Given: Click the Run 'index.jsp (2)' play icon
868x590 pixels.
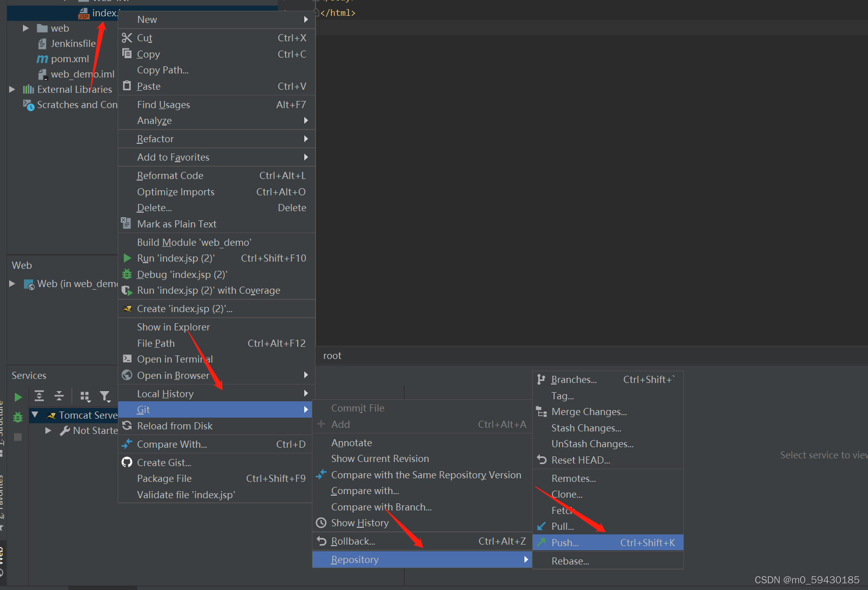Looking at the screenshot, I should coord(127,258).
